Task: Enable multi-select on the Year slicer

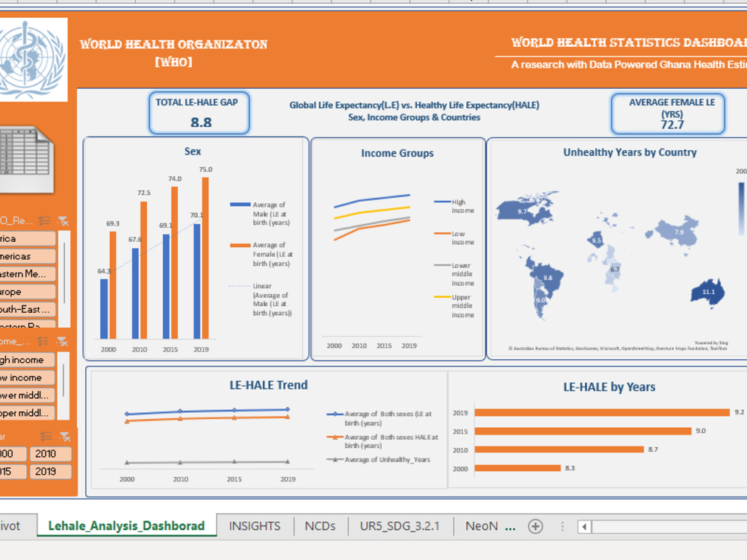Action: click(x=46, y=436)
